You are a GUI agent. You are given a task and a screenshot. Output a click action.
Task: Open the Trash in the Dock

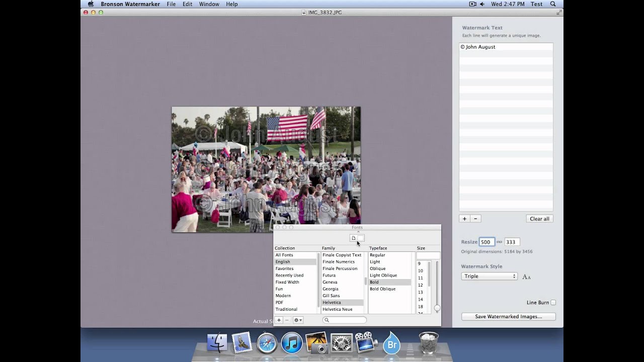click(429, 343)
